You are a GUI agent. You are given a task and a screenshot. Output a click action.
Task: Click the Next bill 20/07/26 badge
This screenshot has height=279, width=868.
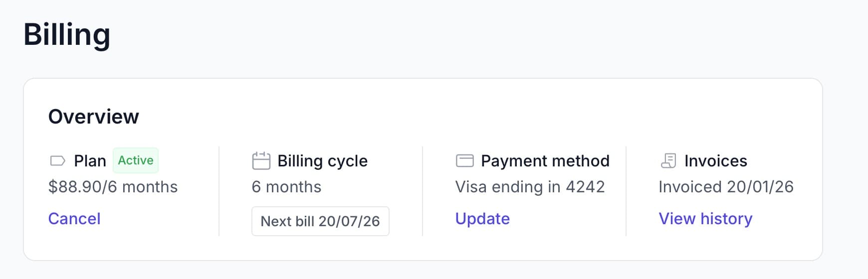click(x=320, y=221)
